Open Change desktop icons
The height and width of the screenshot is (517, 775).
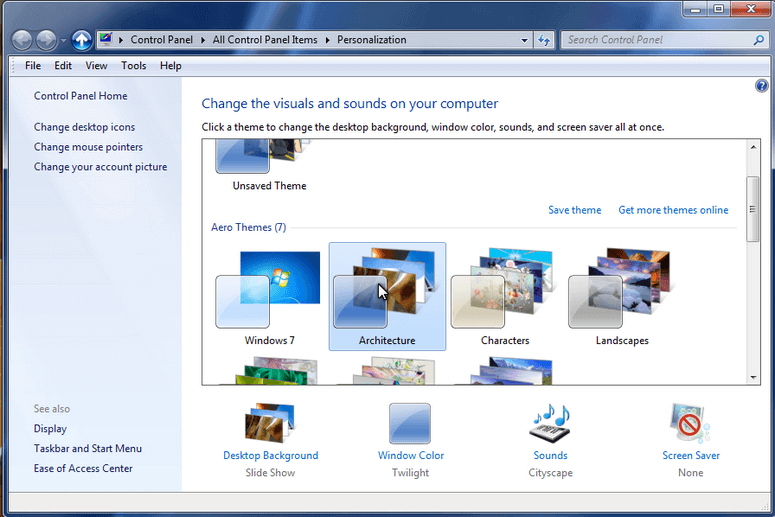coord(85,127)
